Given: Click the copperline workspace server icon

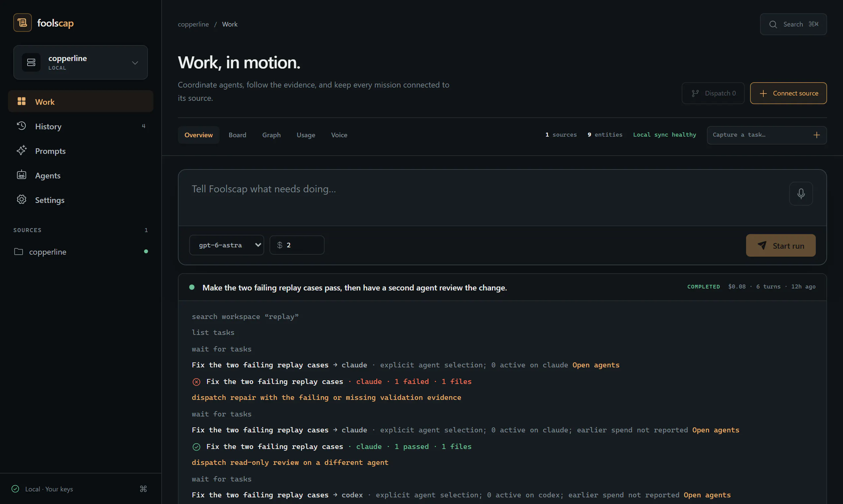Looking at the screenshot, I should click(x=31, y=62).
